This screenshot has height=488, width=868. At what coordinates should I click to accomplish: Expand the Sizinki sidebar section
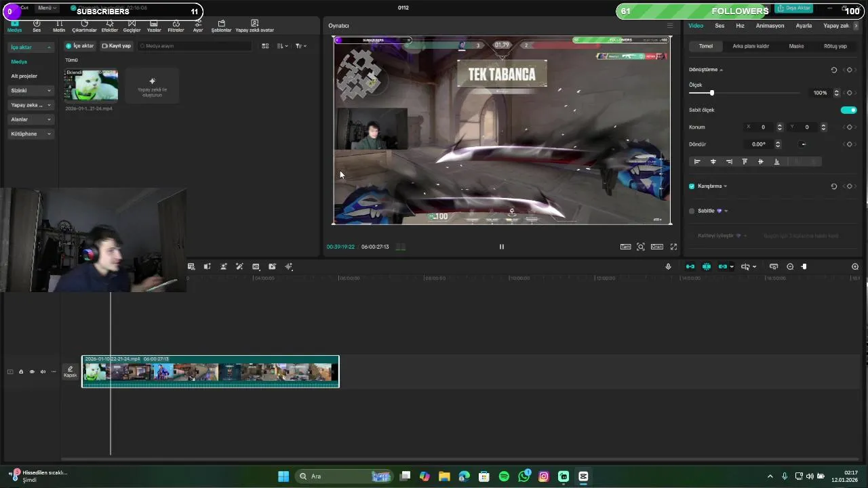coord(31,90)
